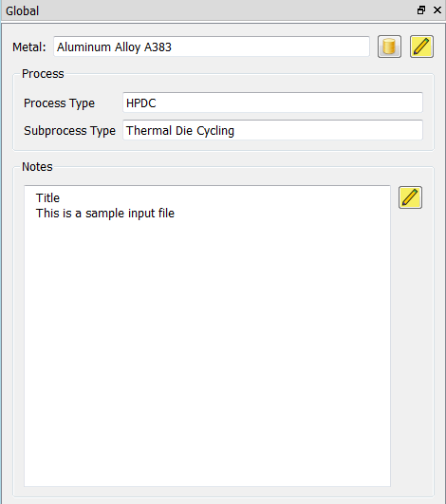Click the Subprocess Type field Thermal Die Cycling
This screenshot has width=446, height=504.
point(272,130)
